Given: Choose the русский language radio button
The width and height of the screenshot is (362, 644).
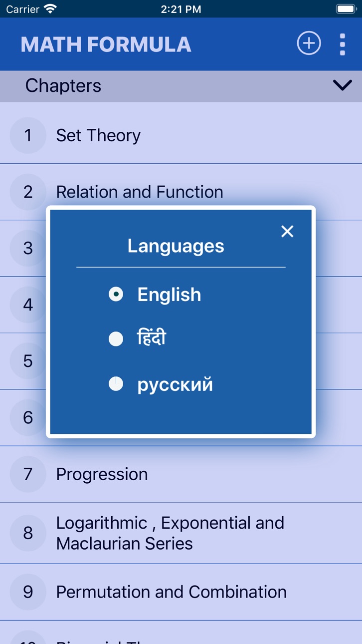Looking at the screenshot, I should [116, 384].
